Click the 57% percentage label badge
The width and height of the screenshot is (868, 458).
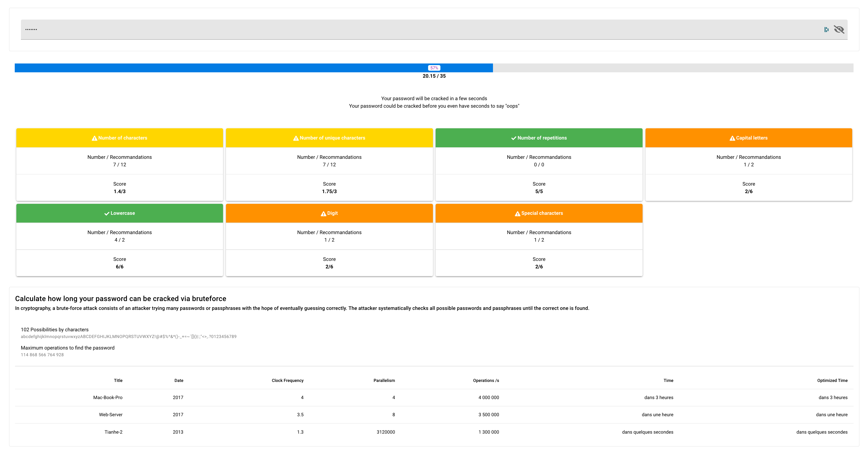(434, 68)
